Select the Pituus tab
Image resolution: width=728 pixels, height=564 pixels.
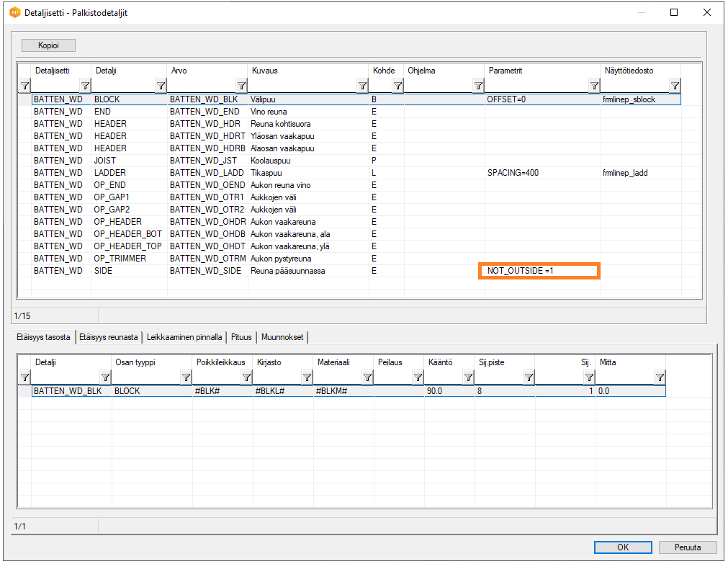243,337
